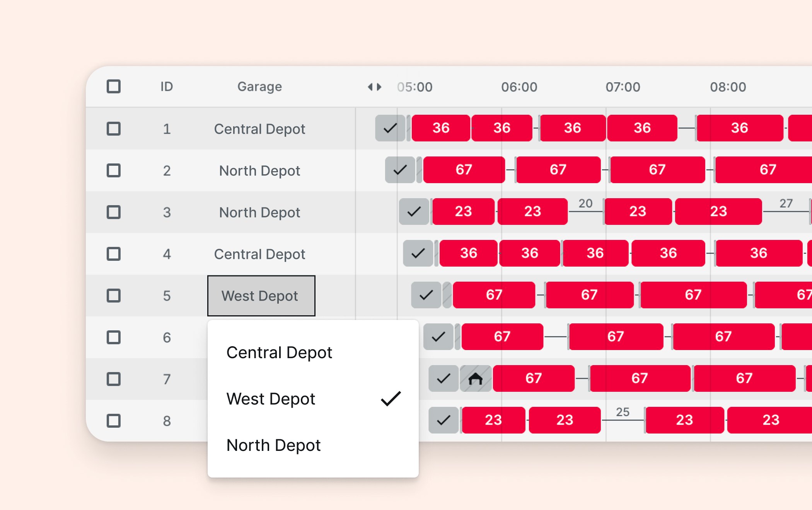Select the first red 36 trip block in row 1
Screen dimensions: 812x510
[440, 128]
